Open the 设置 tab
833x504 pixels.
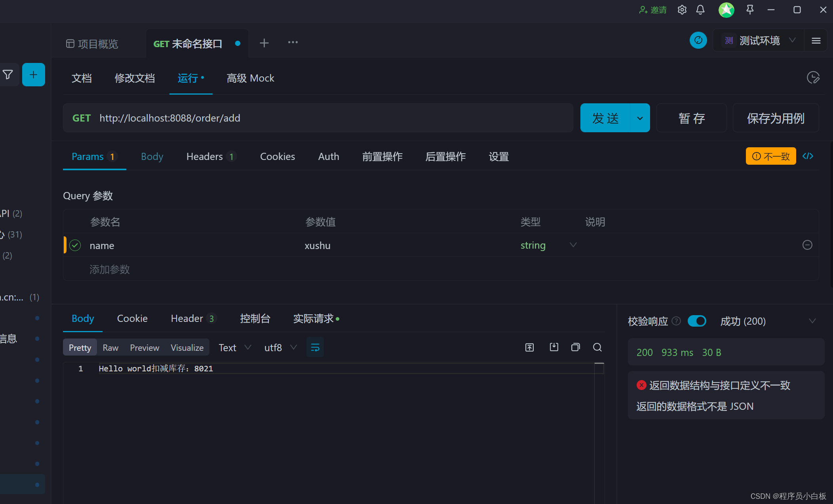(x=498, y=157)
